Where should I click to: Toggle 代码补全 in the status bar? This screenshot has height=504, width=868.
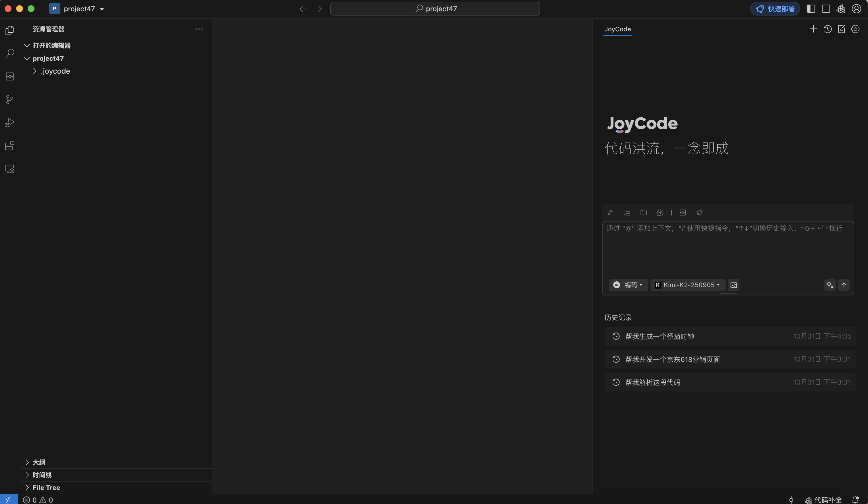coord(825,500)
